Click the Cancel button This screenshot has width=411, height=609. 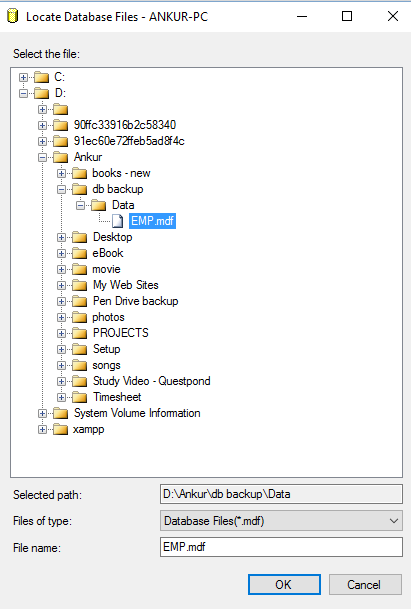click(x=365, y=585)
